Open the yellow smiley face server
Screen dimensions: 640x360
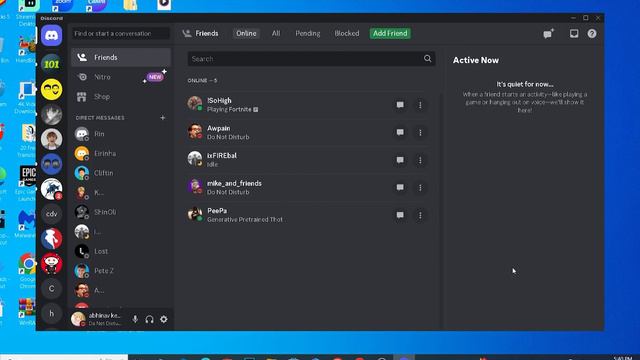click(51, 89)
